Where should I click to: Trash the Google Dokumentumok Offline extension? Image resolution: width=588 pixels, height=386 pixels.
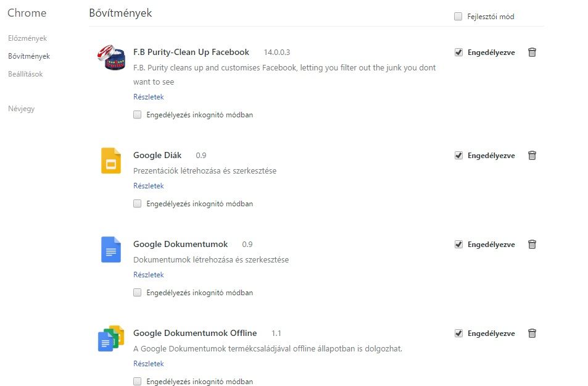[x=532, y=334]
